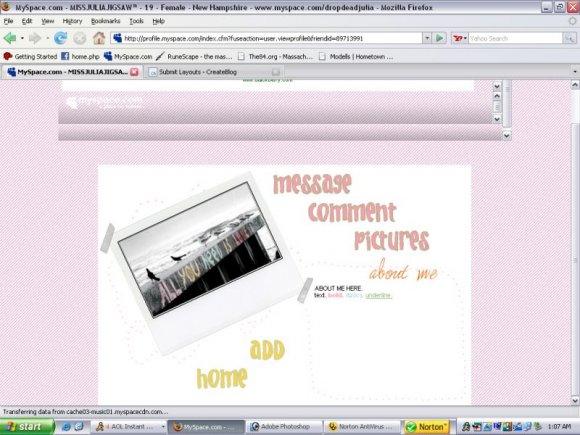Viewport: 580px width, 435px height.
Task: Click the about me heading
Action: coord(403,271)
